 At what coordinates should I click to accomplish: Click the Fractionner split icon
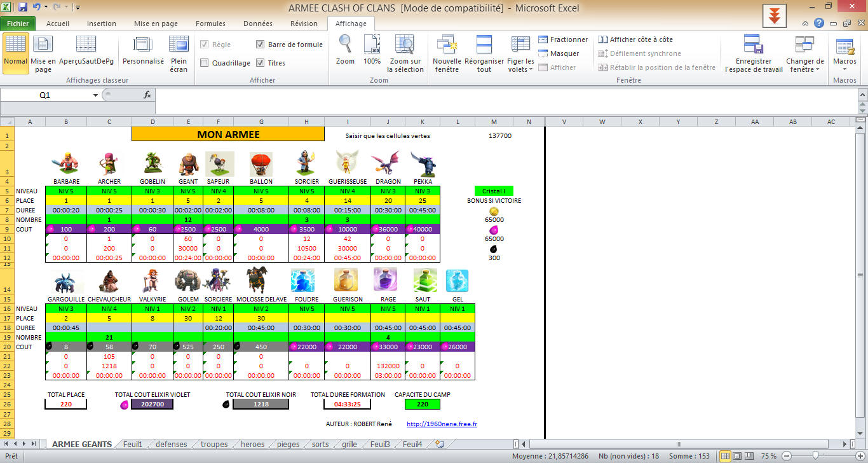(563, 39)
